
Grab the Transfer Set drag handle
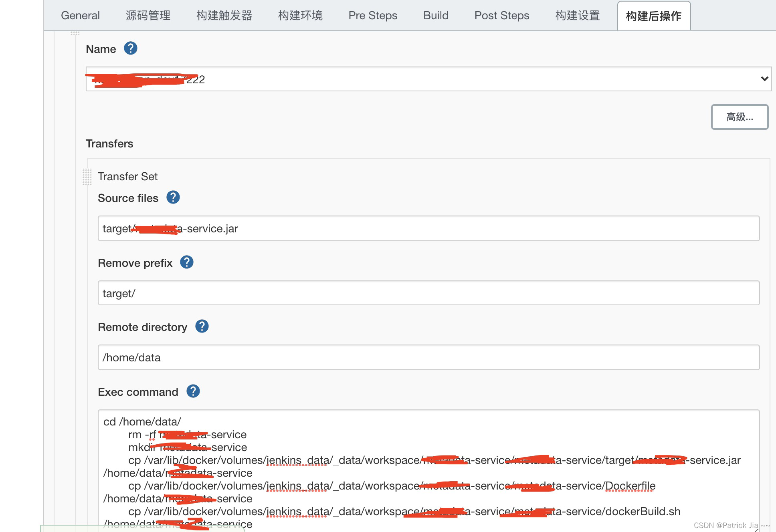click(x=87, y=177)
